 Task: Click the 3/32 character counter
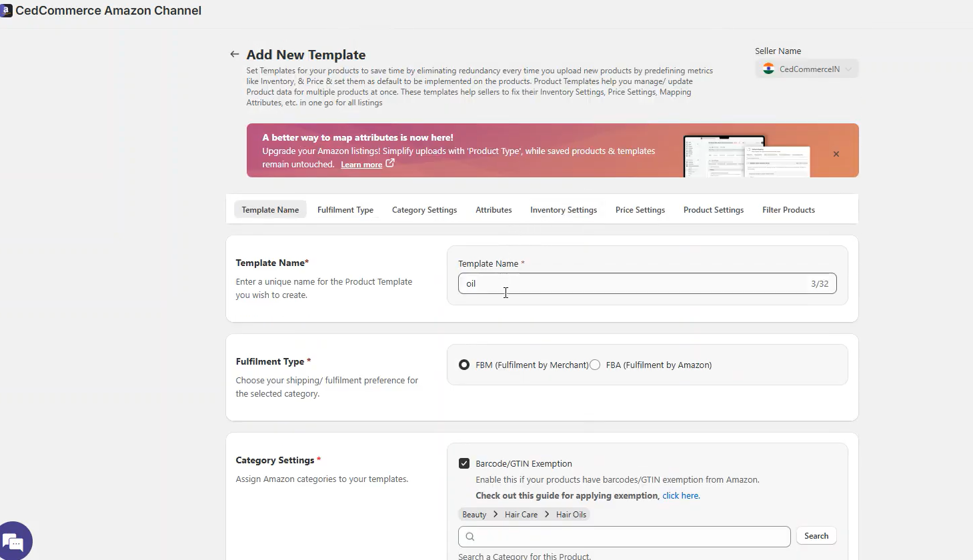point(820,283)
